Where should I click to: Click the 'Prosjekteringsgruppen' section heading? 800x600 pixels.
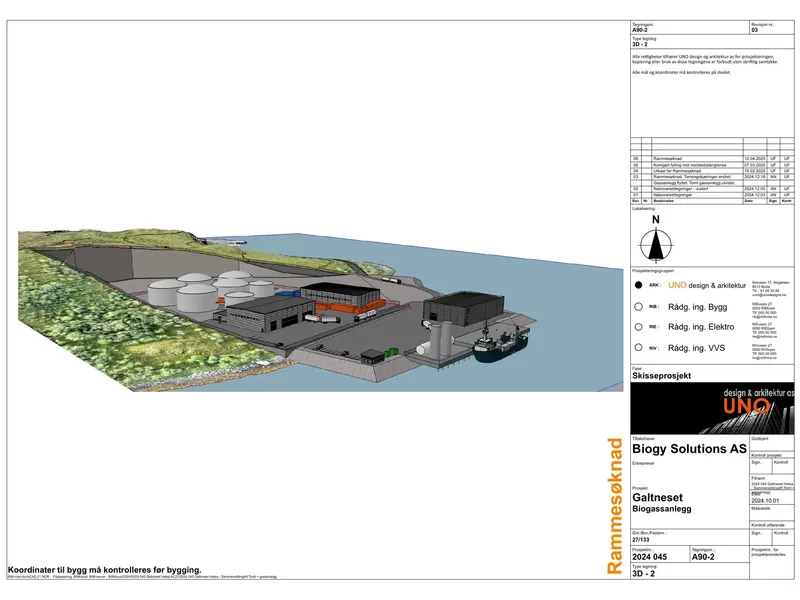(653, 271)
